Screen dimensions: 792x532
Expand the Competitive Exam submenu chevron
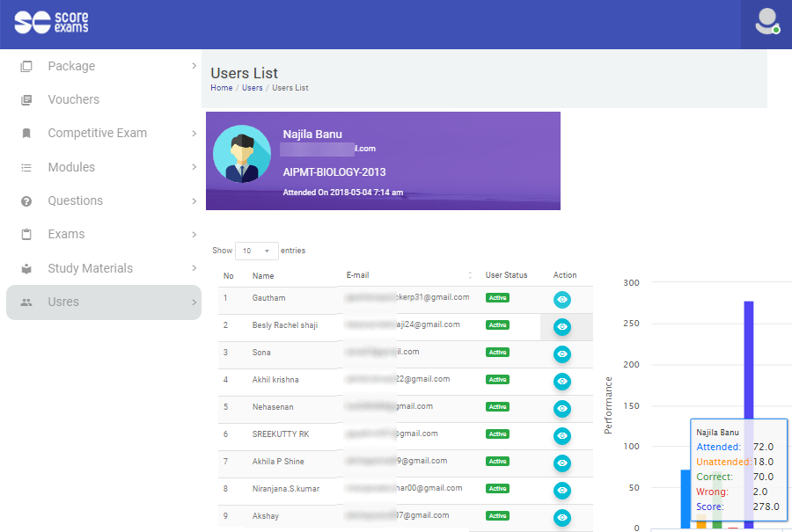click(193, 133)
